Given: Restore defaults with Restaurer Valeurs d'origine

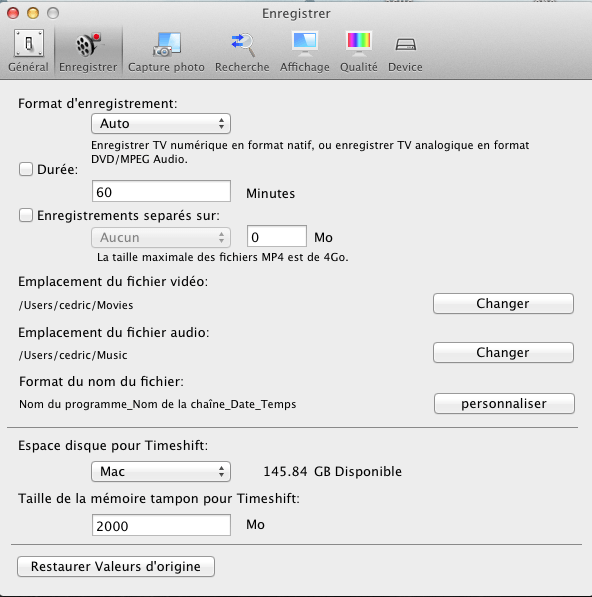Looking at the screenshot, I should pos(116,567).
